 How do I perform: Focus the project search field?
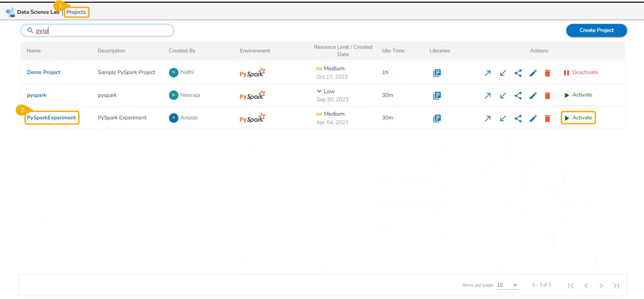click(97, 31)
